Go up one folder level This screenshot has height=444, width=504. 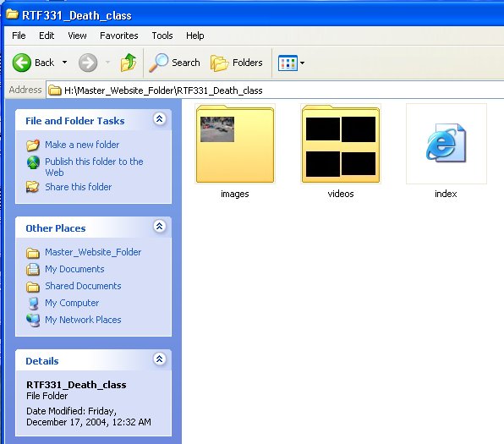(129, 63)
